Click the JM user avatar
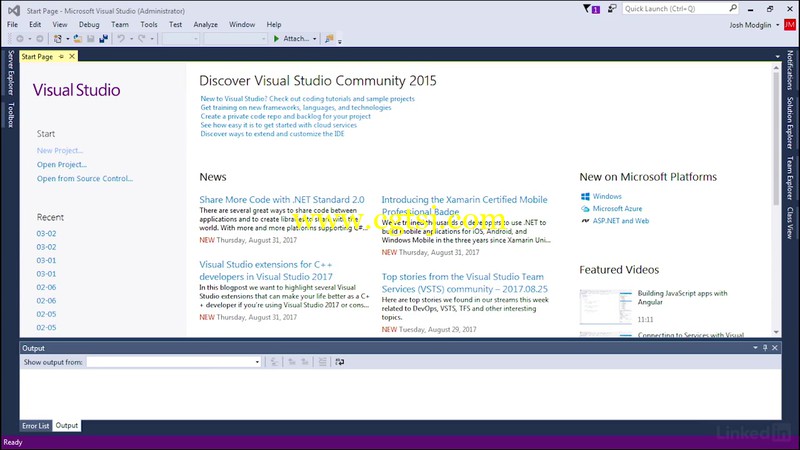800x450 pixels. (790, 24)
